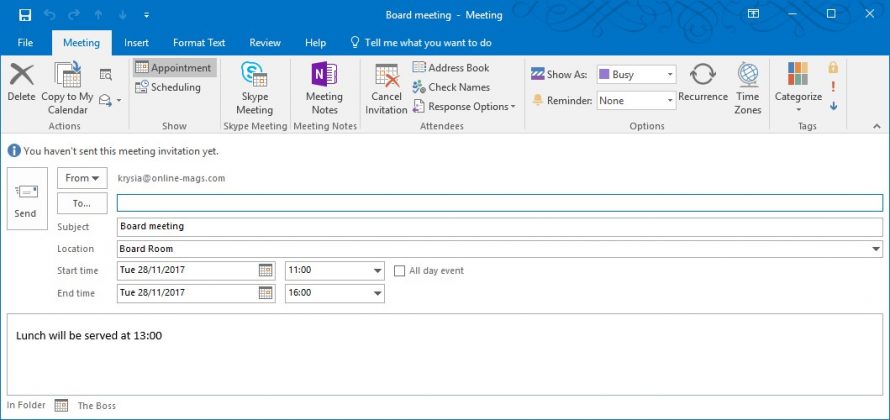890x420 pixels.
Task: Click the Undo arrow in quick access toolbar
Action: point(49,15)
